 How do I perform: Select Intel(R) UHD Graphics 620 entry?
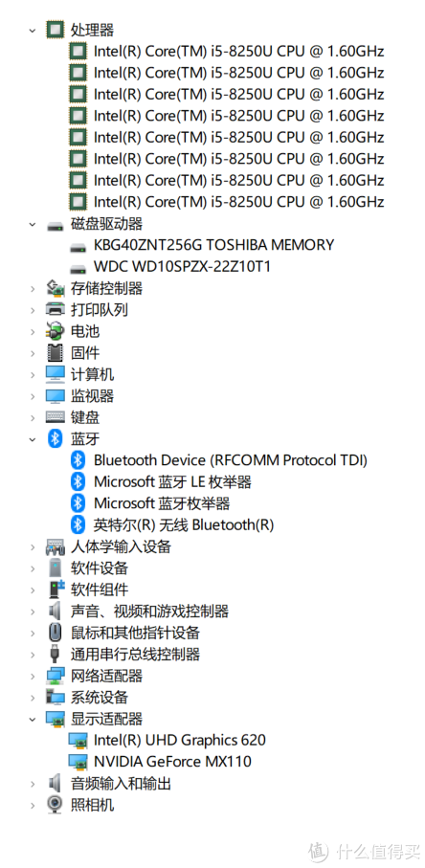point(179,740)
